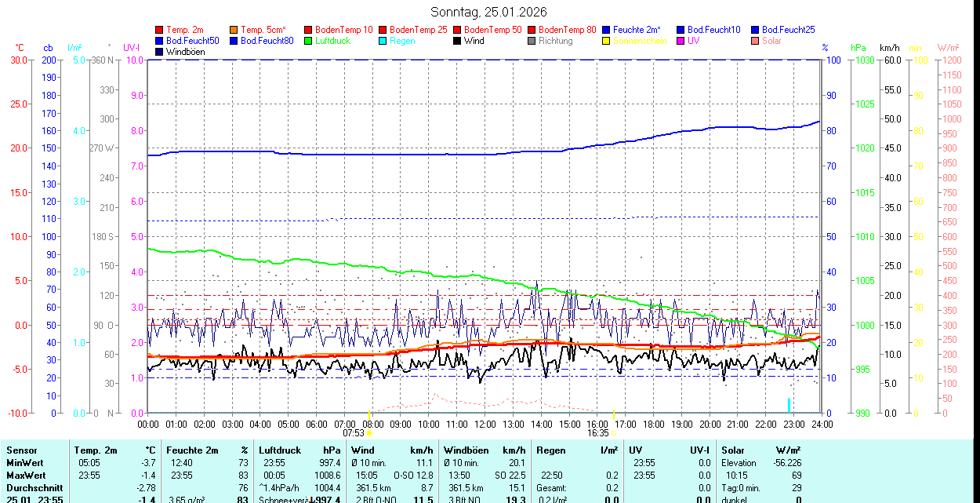This screenshot has height=503, width=980.
Task: Click the 07:53 sunrise time marker
Action: click(354, 432)
